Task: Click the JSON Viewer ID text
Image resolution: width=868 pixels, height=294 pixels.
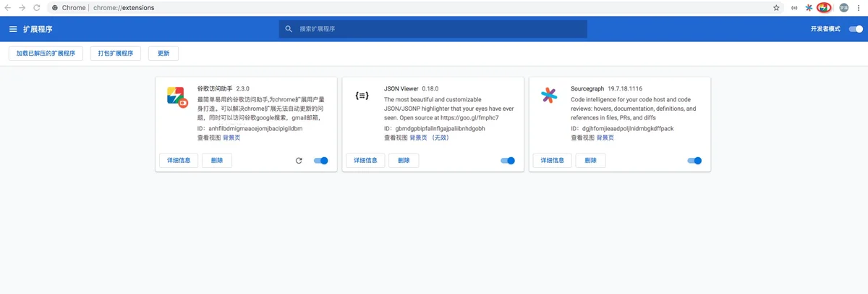Action: click(x=435, y=128)
